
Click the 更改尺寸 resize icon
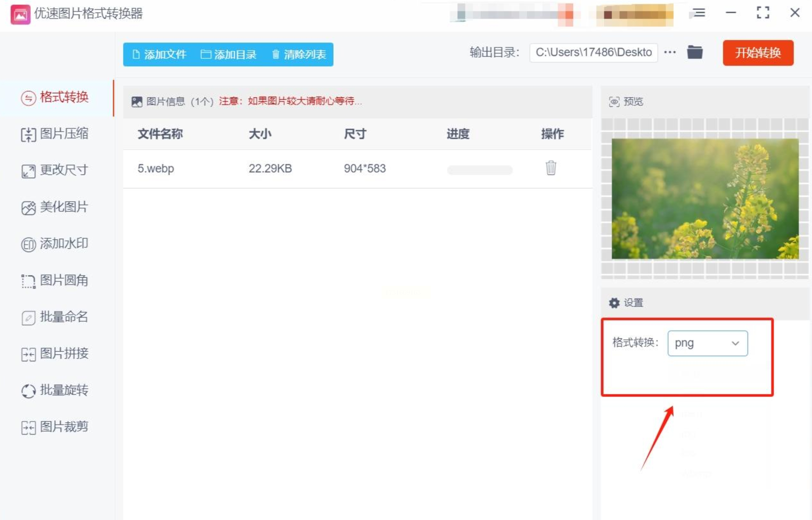(28, 171)
